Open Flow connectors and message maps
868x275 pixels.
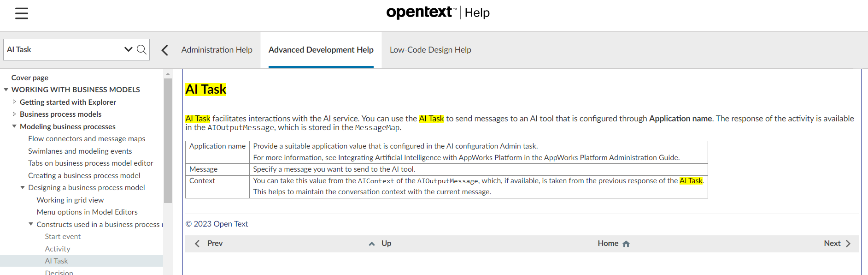coord(87,138)
